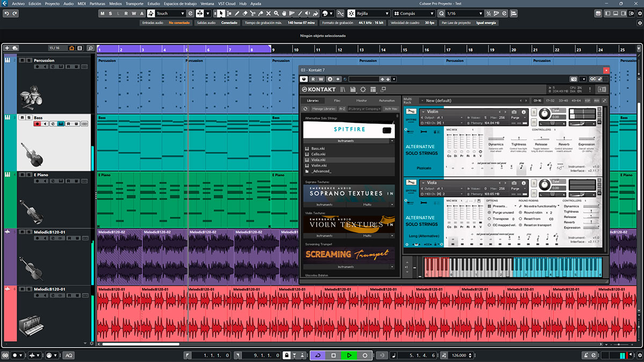The height and width of the screenshot is (362, 644).
Task: Open Kontakt settings gear icon
Action: 363,89
